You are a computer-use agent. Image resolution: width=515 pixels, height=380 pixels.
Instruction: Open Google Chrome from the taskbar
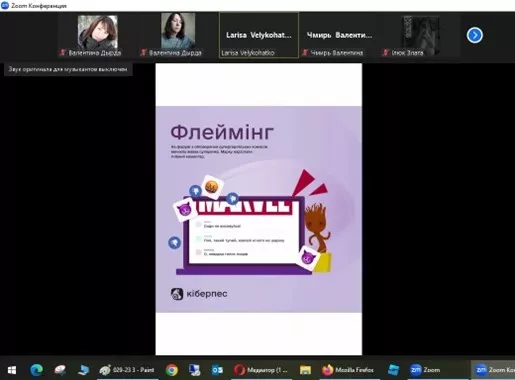(x=172, y=370)
